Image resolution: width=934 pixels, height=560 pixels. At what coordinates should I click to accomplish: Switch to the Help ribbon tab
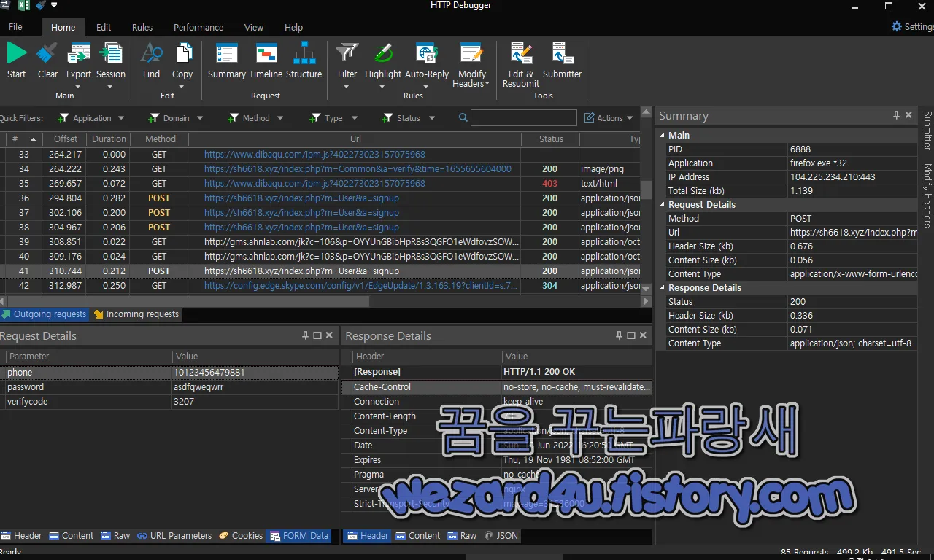coord(293,27)
